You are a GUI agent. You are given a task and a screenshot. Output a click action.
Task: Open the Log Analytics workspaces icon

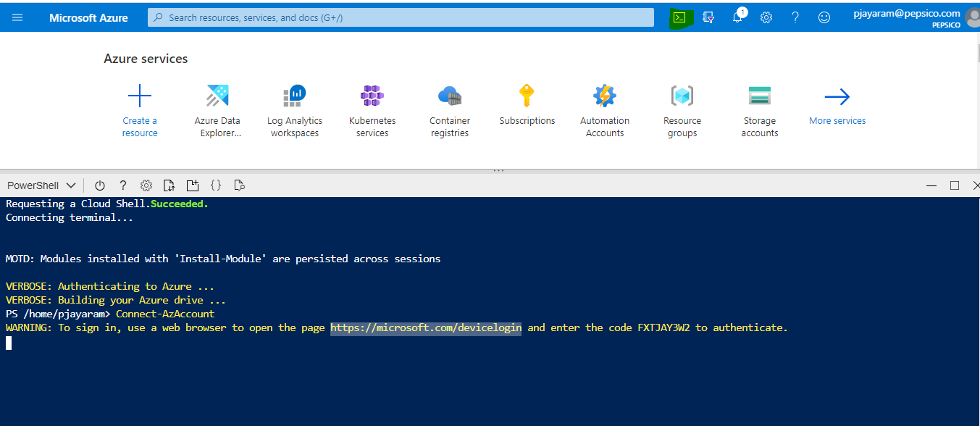295,96
